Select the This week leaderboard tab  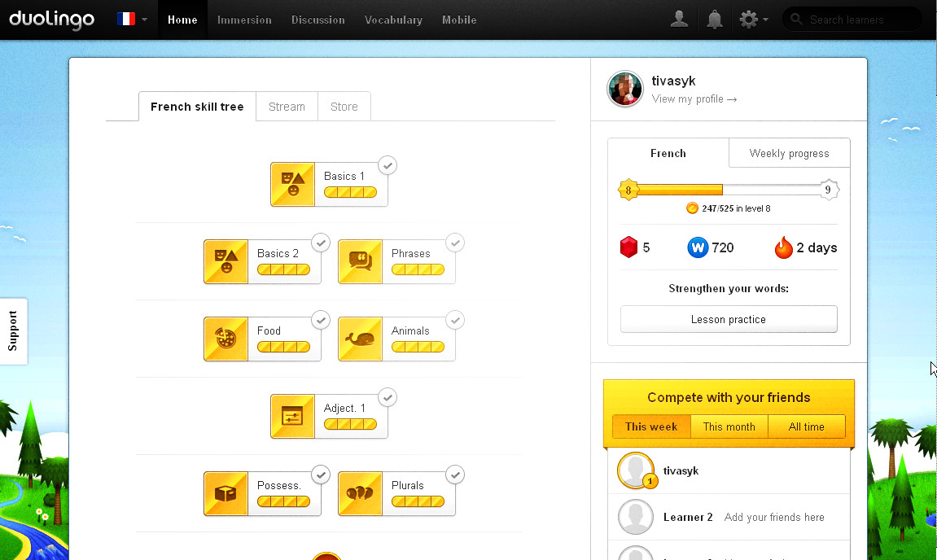[x=651, y=427]
